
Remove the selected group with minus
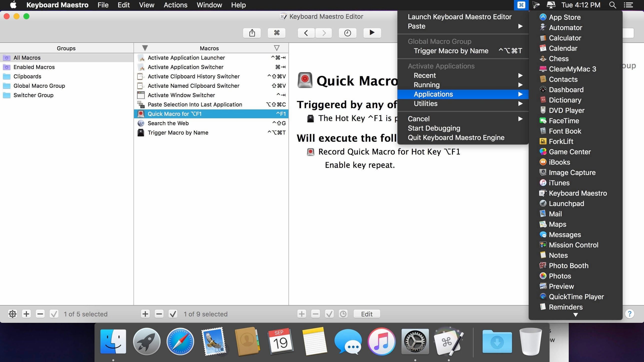40,314
